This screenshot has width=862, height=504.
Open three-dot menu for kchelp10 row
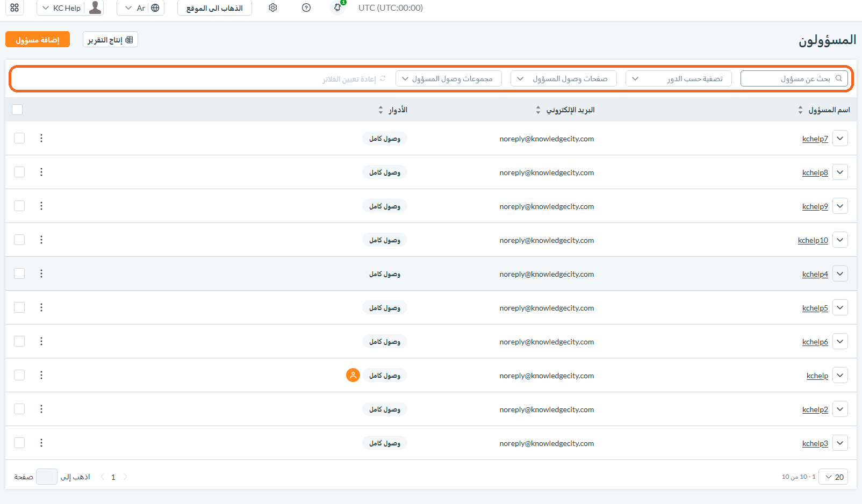tap(41, 240)
